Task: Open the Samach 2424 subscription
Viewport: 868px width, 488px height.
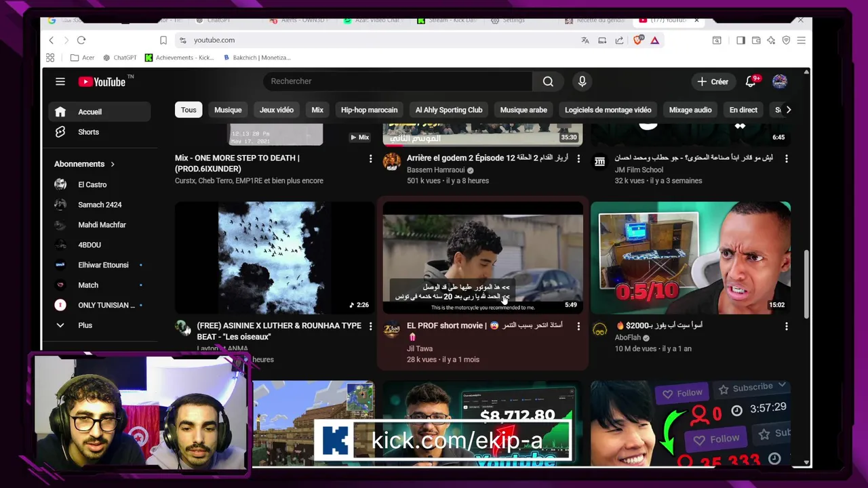Action: (99, 205)
